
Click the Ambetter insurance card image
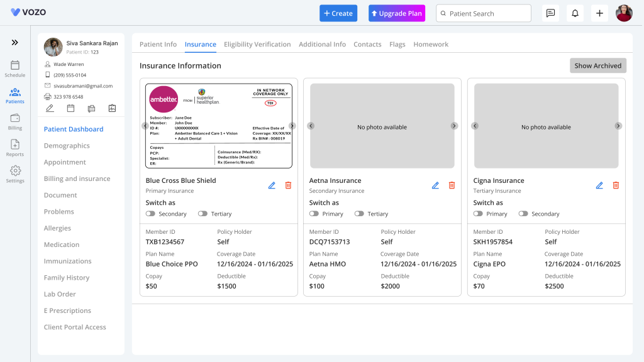(218, 126)
